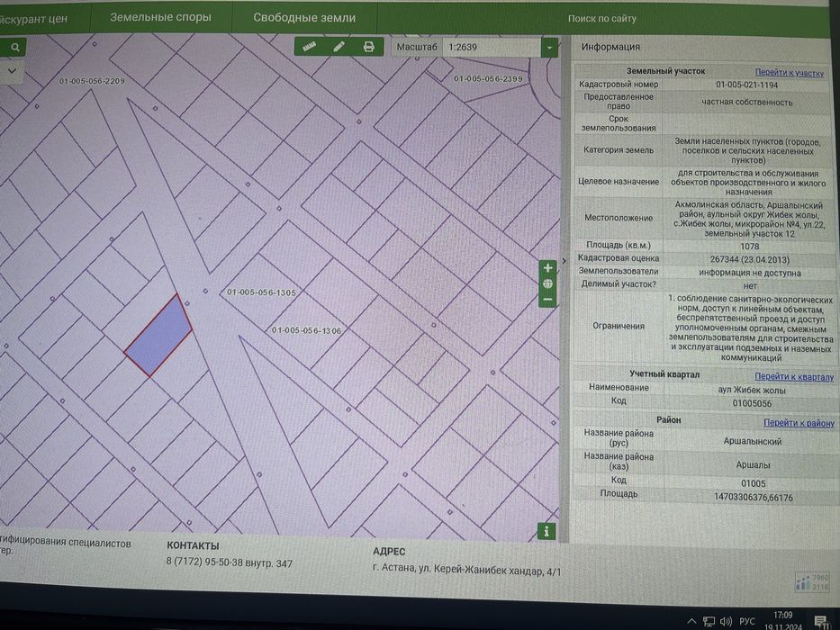
Task: Open the Свободные земли menu item
Action: [304, 18]
